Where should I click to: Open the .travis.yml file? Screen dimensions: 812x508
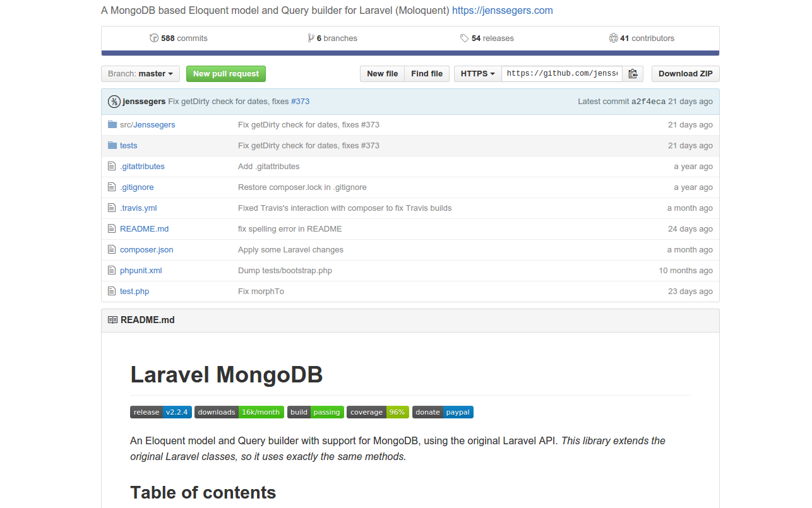(138, 208)
